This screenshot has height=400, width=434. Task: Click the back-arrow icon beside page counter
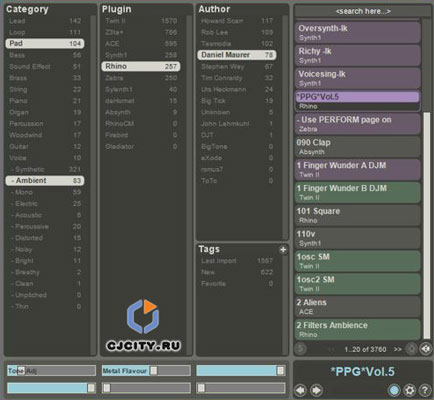pyautogui.click(x=425, y=349)
